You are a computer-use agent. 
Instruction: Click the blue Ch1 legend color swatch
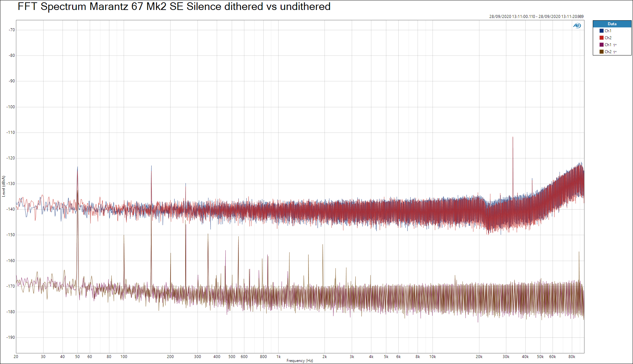[601, 31]
